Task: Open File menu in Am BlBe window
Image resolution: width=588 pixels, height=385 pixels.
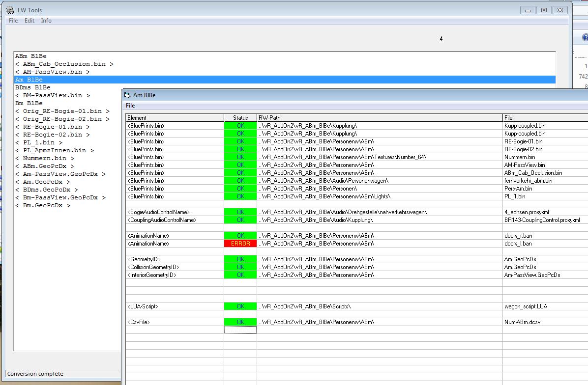Action: pyautogui.click(x=130, y=106)
